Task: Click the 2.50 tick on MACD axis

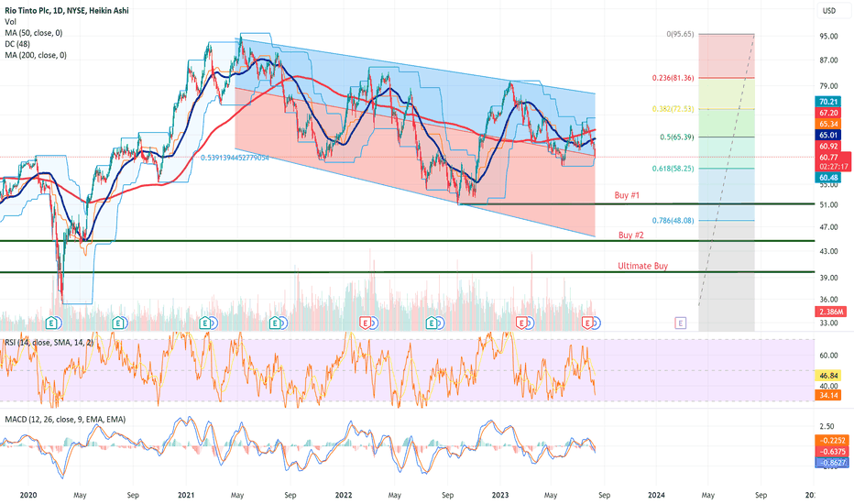Action: point(827,426)
